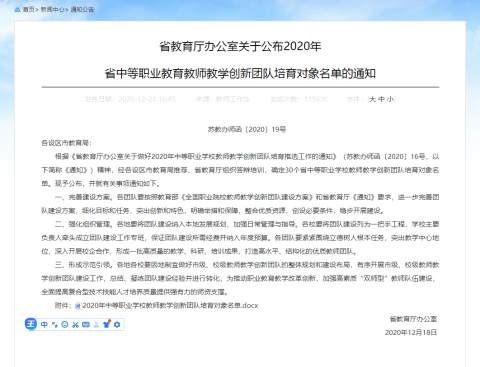
Task: Click the home icon in breadcrumb
Action: (17, 10)
